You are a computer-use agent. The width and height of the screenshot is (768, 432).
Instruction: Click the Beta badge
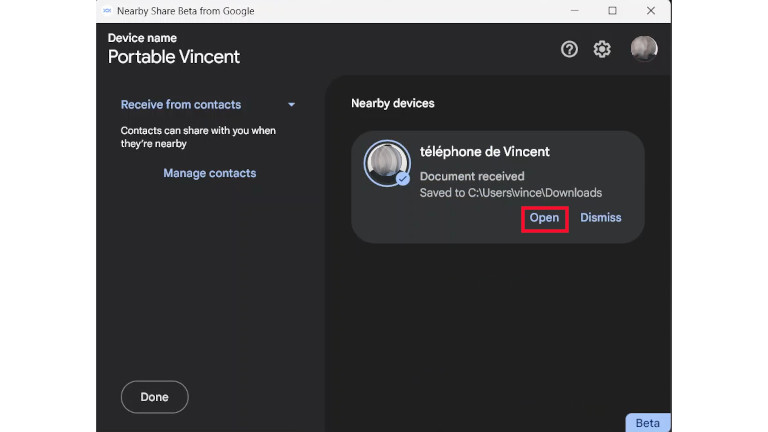pyautogui.click(x=647, y=422)
